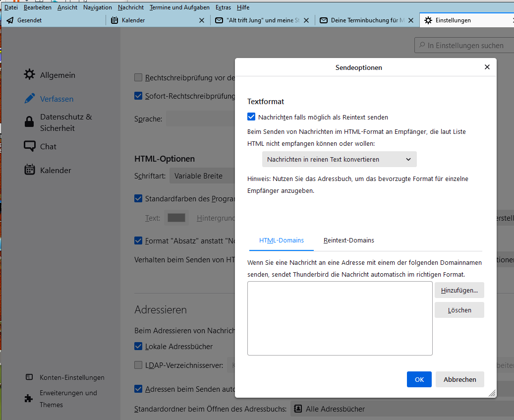Open the Kalender icon in sidebar

pyautogui.click(x=30, y=170)
